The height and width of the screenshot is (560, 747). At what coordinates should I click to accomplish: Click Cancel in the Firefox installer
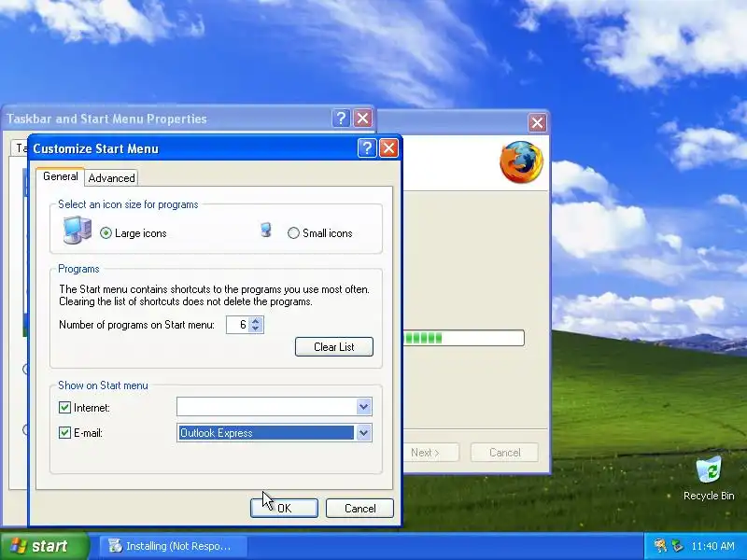504,453
